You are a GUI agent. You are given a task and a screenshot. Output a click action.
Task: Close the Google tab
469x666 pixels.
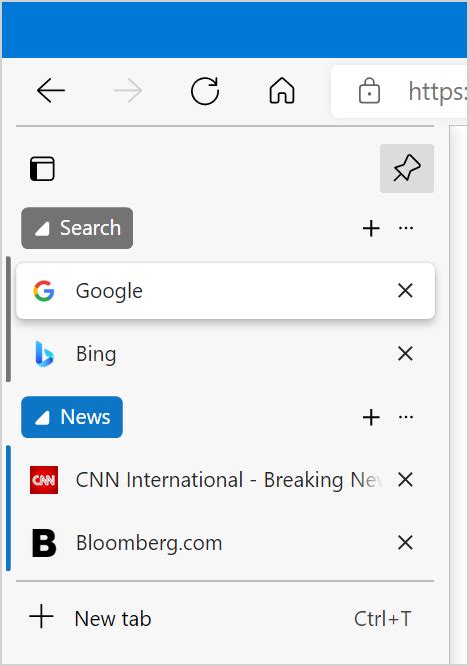[405, 291]
